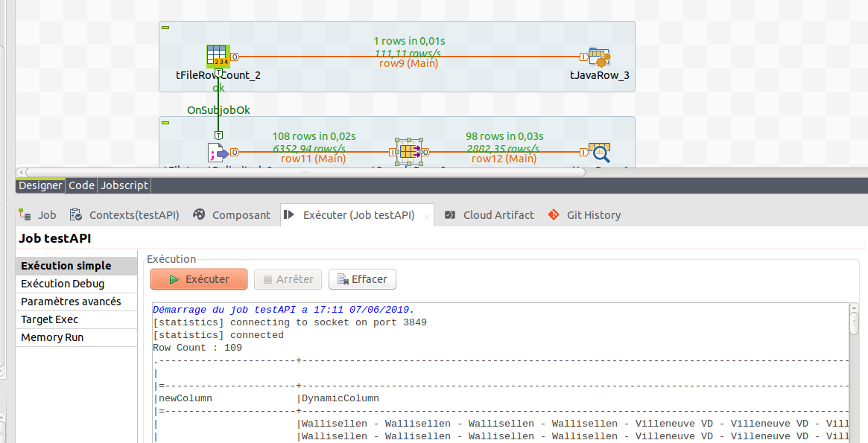Click the magnifier icon on the job canvas
Image resolution: width=868 pixels, height=443 pixels.
pyautogui.click(x=601, y=152)
